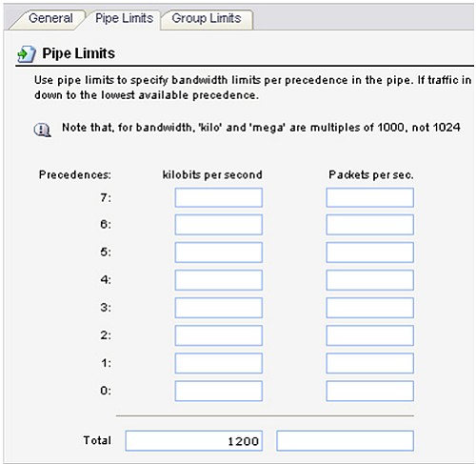Select the Pipe Limits tab
The height and width of the screenshot is (464, 476).
click(124, 18)
